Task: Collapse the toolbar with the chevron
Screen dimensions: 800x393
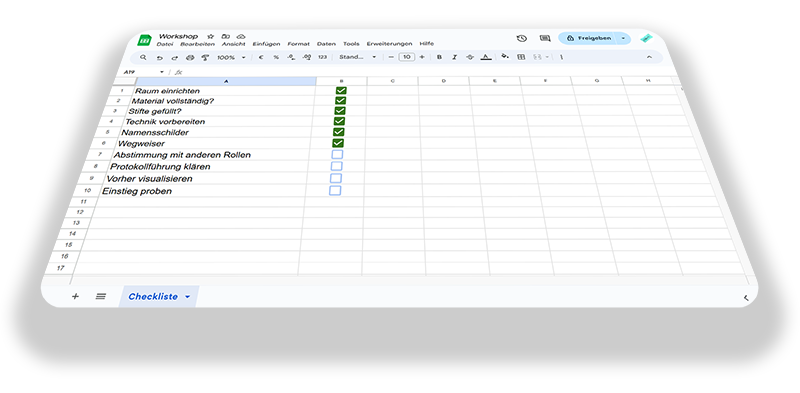Action: point(649,57)
